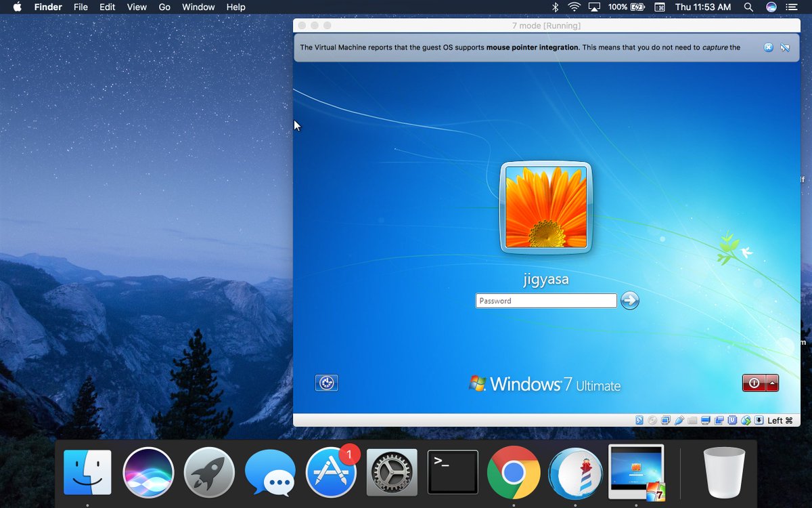This screenshot has width=812, height=508.
Task: Open Trash in the Dock
Action: point(724,472)
